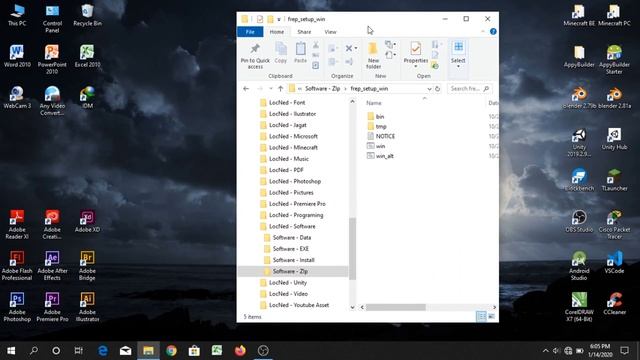
Task: Click the file list horizontal scrollbar thumb
Action: coord(396,307)
